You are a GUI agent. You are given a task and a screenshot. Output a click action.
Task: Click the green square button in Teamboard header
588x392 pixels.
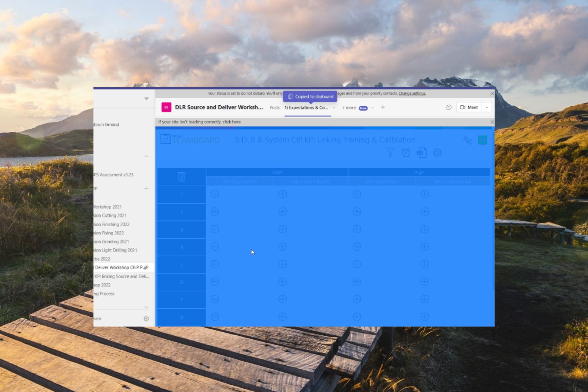(x=482, y=140)
